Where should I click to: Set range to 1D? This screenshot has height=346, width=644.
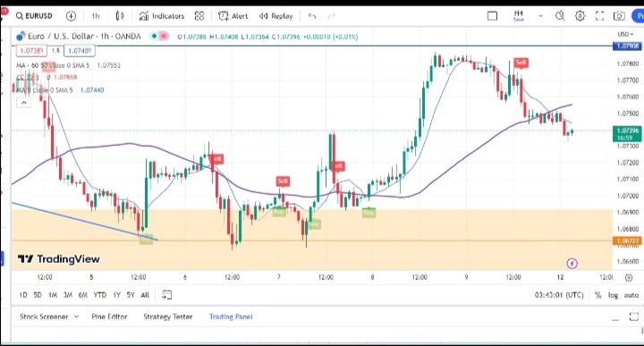[x=23, y=295]
